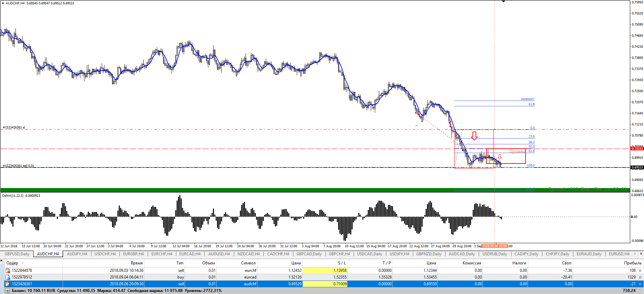The width and height of the screenshot is (644, 294).
Task: Click the #1523426361 sl line label
Action: pos(14,127)
